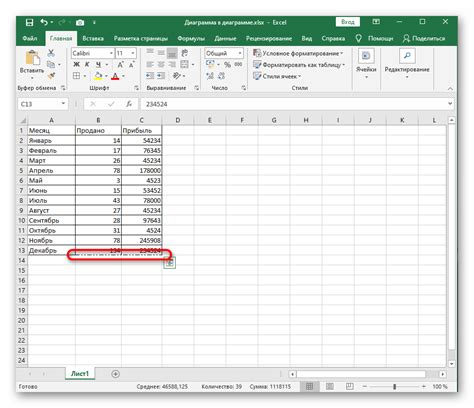Add a new sheet with plus icon
This screenshot has width=474, height=408.
click(115, 374)
